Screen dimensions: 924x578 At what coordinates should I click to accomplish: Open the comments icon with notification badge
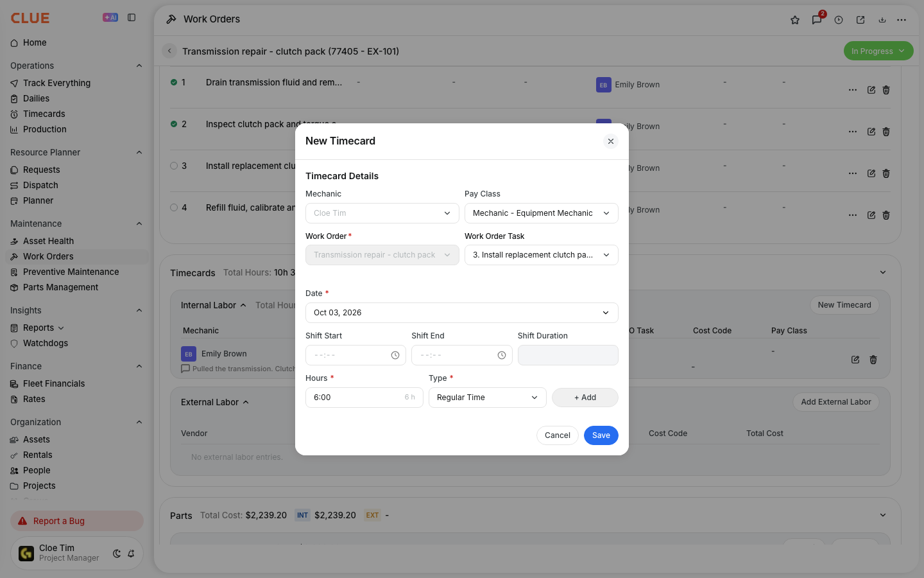point(817,20)
